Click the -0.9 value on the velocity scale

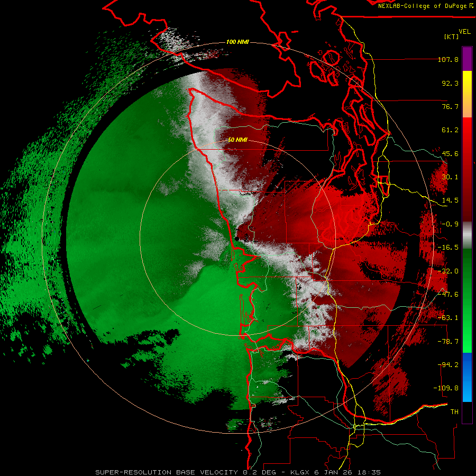coord(450,224)
